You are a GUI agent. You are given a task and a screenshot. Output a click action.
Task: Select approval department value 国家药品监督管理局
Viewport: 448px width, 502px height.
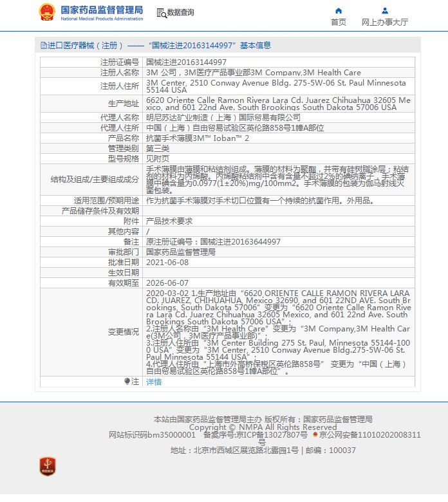(181, 252)
